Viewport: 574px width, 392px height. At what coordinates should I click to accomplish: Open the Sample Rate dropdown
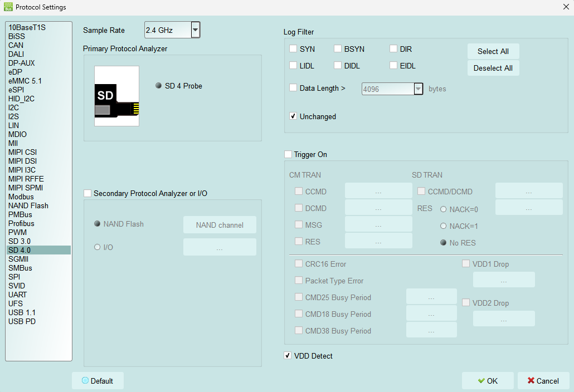(x=196, y=30)
